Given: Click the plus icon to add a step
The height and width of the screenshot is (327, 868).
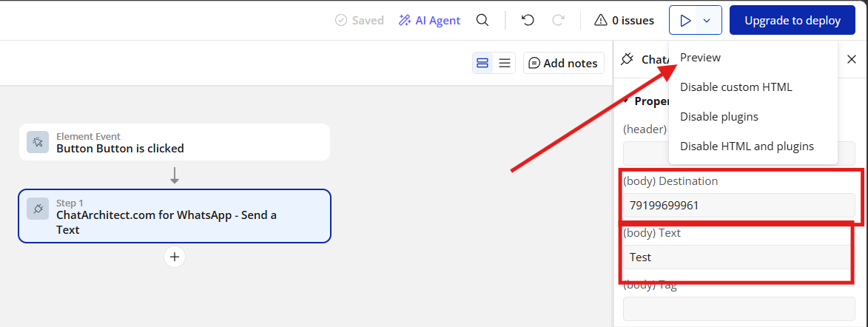Looking at the screenshot, I should [x=175, y=257].
